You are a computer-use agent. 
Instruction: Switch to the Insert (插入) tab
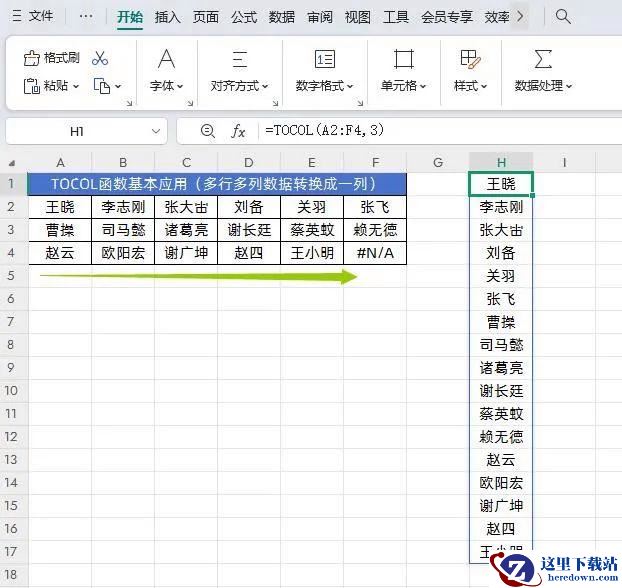167,16
